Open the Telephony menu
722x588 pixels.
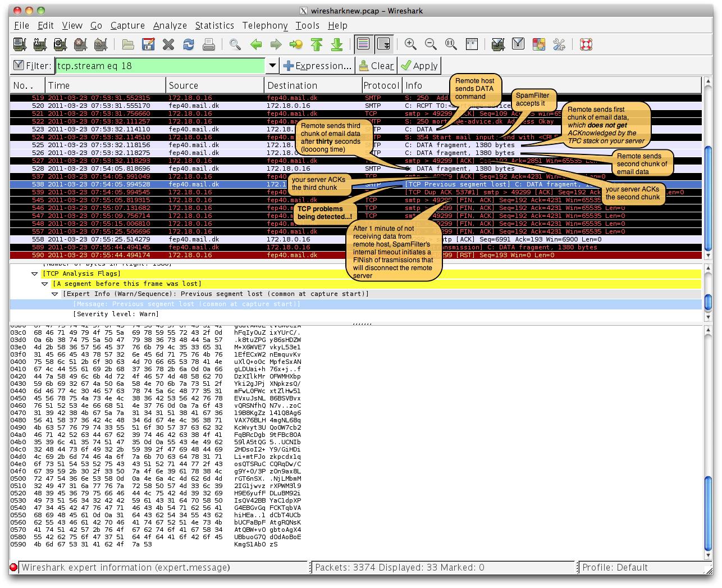tap(265, 25)
